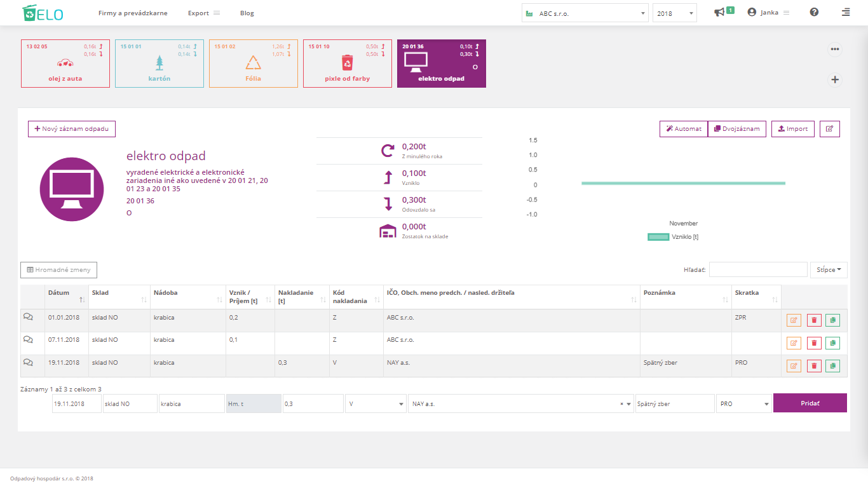The height and width of the screenshot is (488, 868).
Task: Open the Stĺpce columns dropdown
Action: tap(829, 269)
